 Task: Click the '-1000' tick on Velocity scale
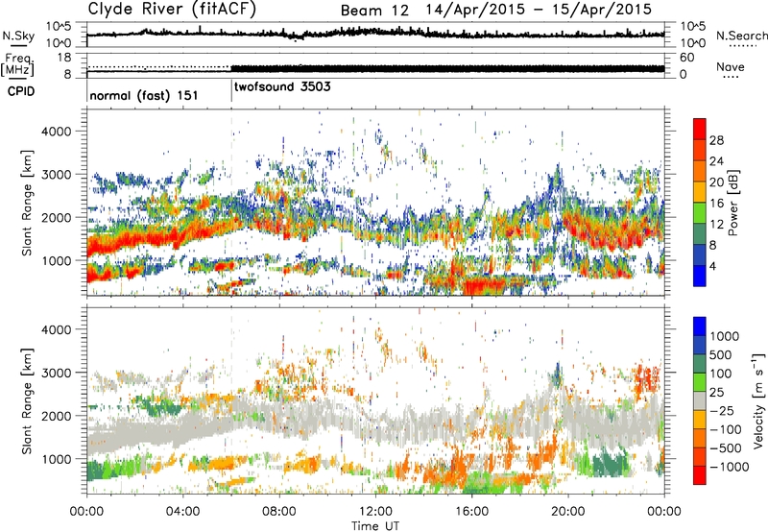[x=729, y=467]
